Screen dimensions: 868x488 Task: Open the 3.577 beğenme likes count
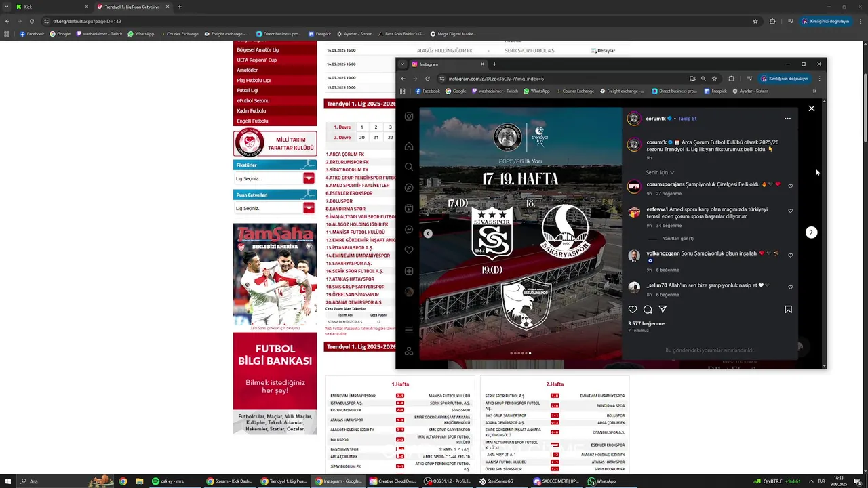646,324
